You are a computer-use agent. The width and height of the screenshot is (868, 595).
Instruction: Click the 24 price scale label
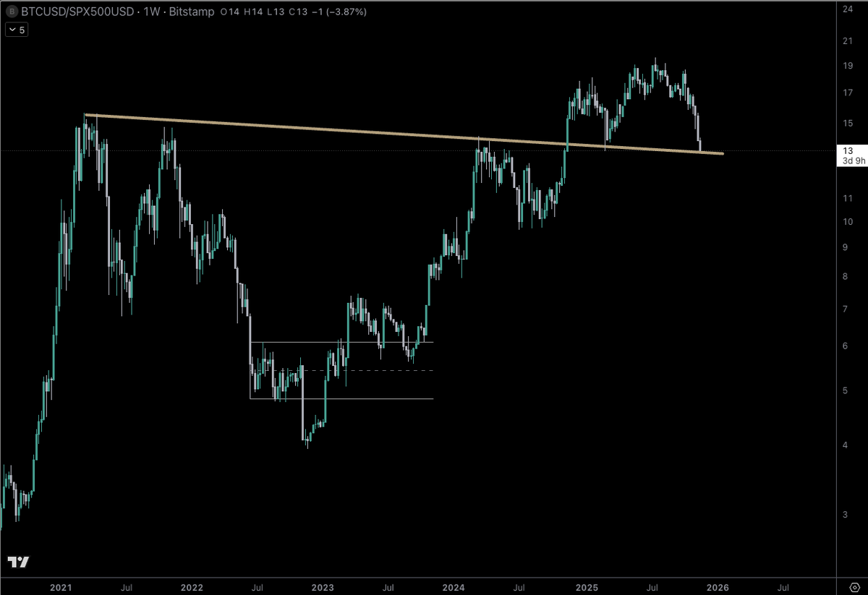point(849,9)
